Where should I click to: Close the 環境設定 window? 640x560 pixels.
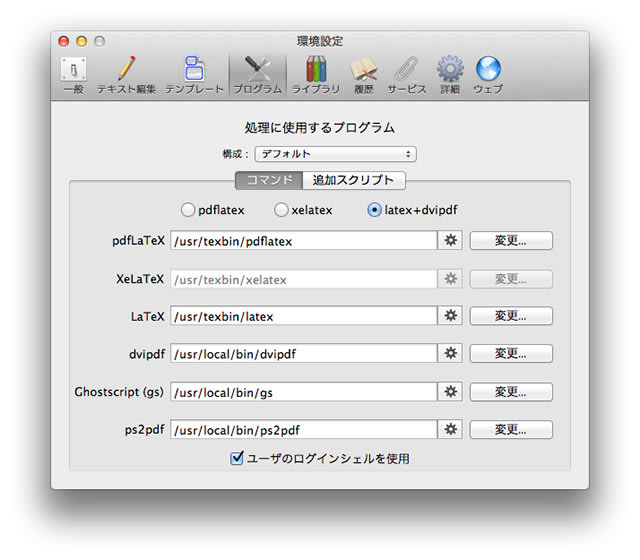point(64,41)
